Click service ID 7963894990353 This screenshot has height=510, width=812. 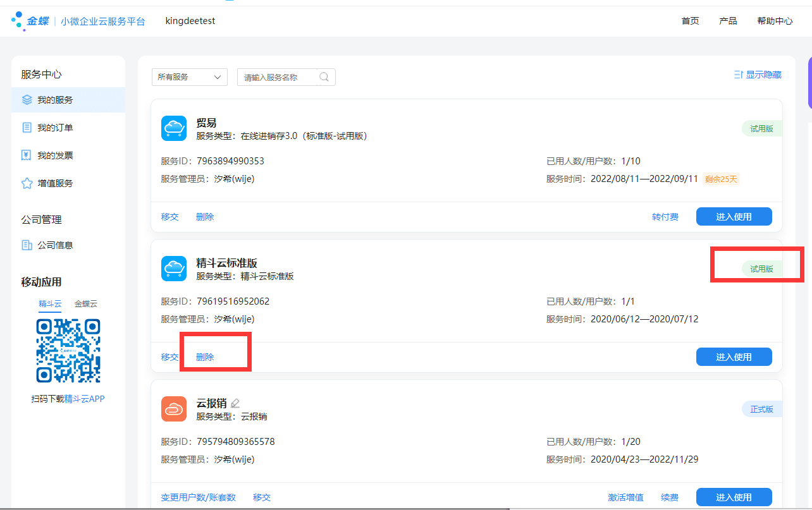(230, 161)
